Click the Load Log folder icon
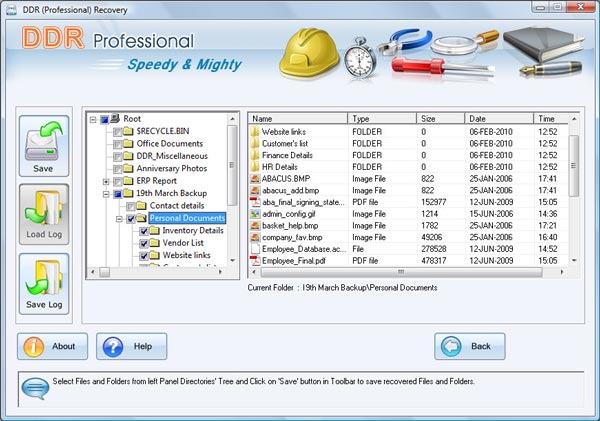The height and width of the screenshot is (421, 600). pyautogui.click(x=44, y=208)
